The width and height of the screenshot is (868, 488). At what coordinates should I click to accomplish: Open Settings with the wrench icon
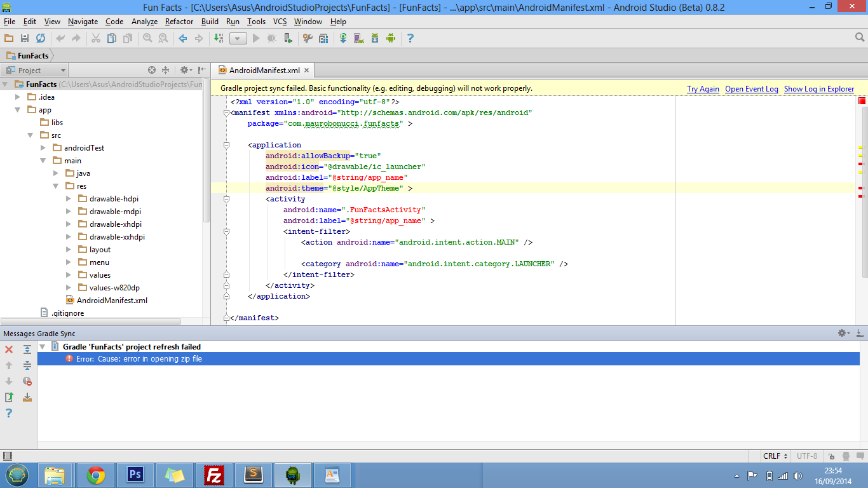308,38
